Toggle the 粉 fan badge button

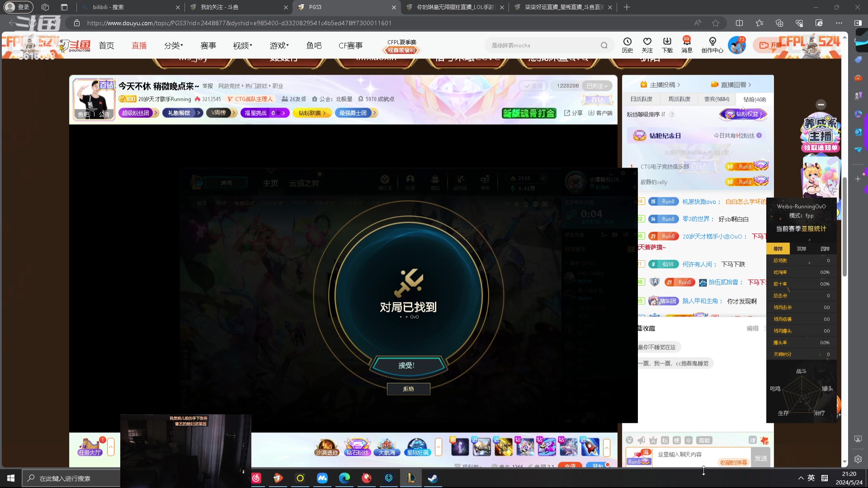665,440
